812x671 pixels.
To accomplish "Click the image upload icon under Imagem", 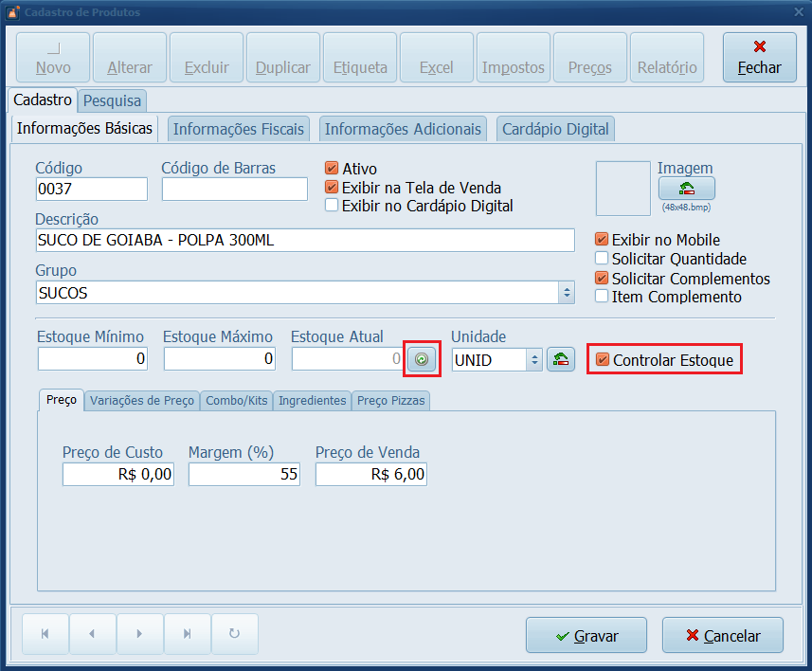I will 686,189.
